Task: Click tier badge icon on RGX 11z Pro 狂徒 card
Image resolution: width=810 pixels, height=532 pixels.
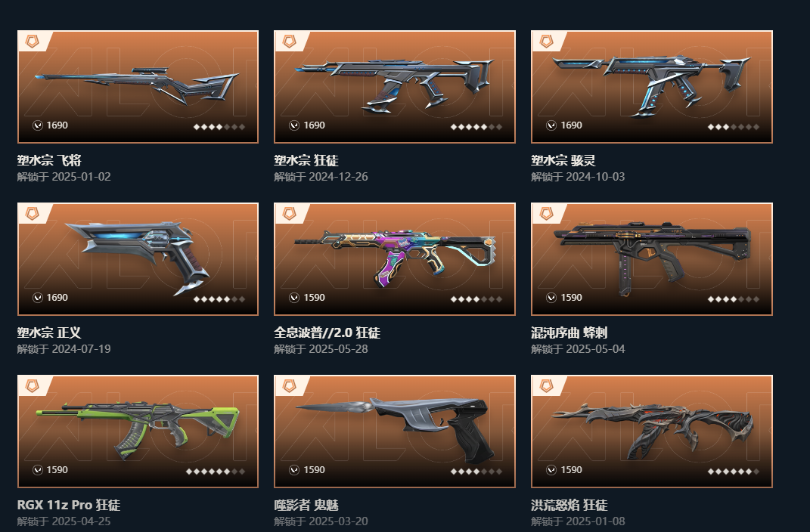Action: (x=32, y=386)
